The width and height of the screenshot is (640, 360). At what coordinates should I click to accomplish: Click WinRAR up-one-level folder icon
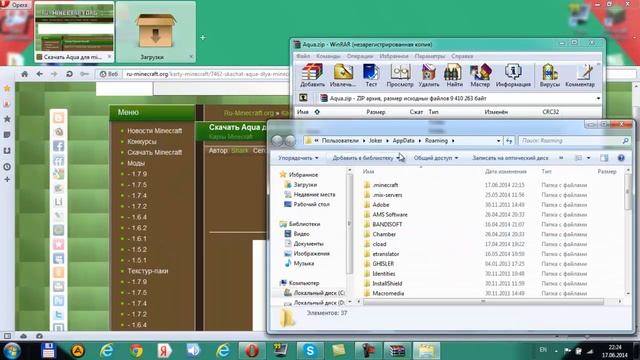click(303, 98)
